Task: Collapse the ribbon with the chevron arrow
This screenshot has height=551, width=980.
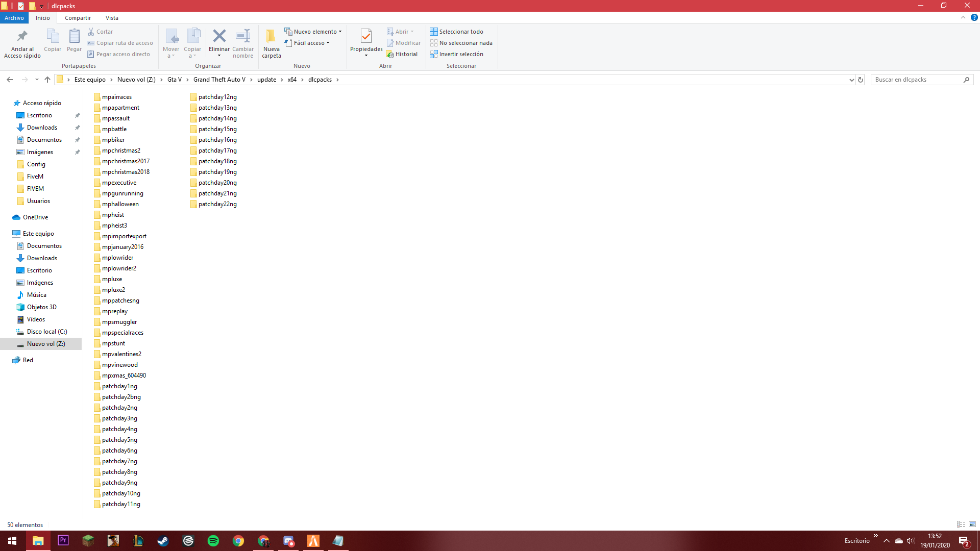Action: click(x=963, y=17)
